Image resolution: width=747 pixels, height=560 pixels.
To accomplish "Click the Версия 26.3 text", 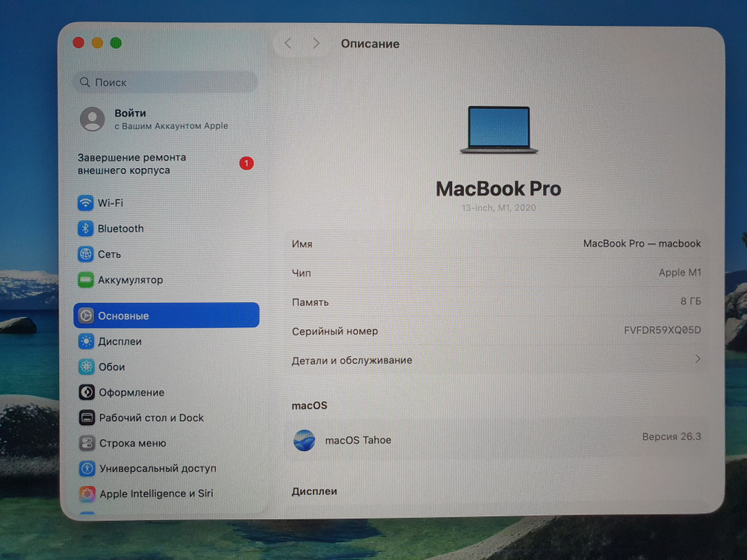I will [x=672, y=437].
